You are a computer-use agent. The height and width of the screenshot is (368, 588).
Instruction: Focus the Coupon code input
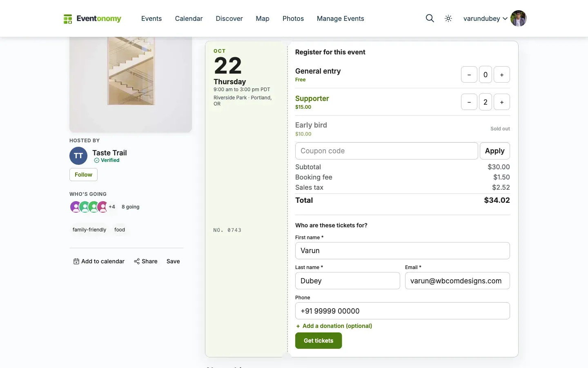[x=386, y=151]
